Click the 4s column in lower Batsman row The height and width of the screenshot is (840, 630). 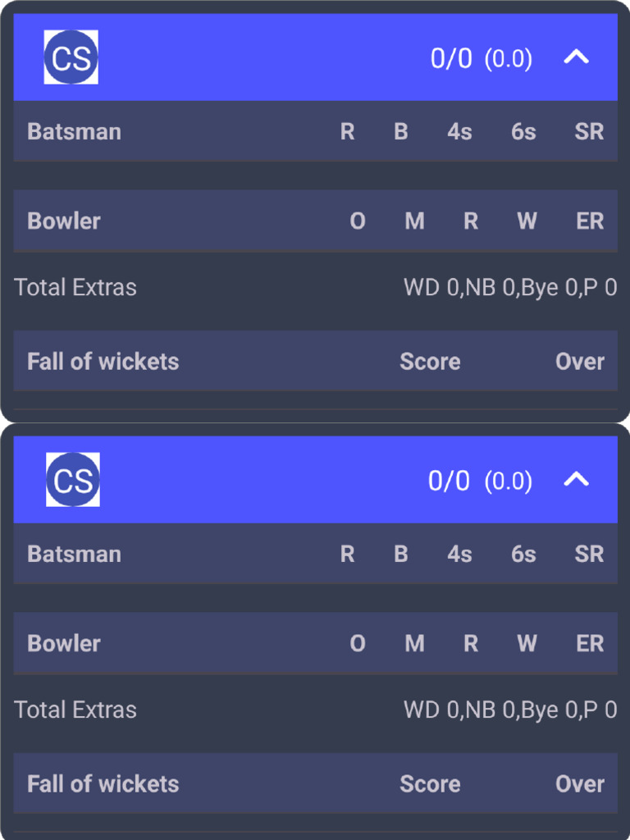[459, 555]
